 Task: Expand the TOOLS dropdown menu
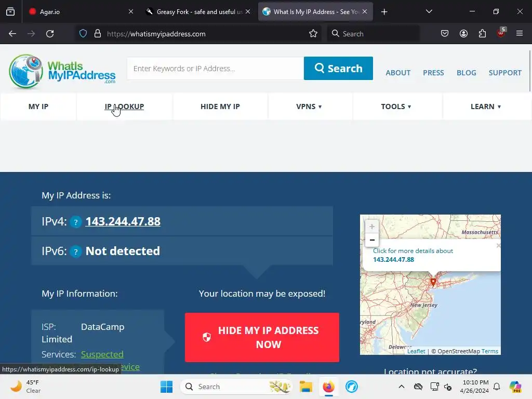[x=396, y=107]
